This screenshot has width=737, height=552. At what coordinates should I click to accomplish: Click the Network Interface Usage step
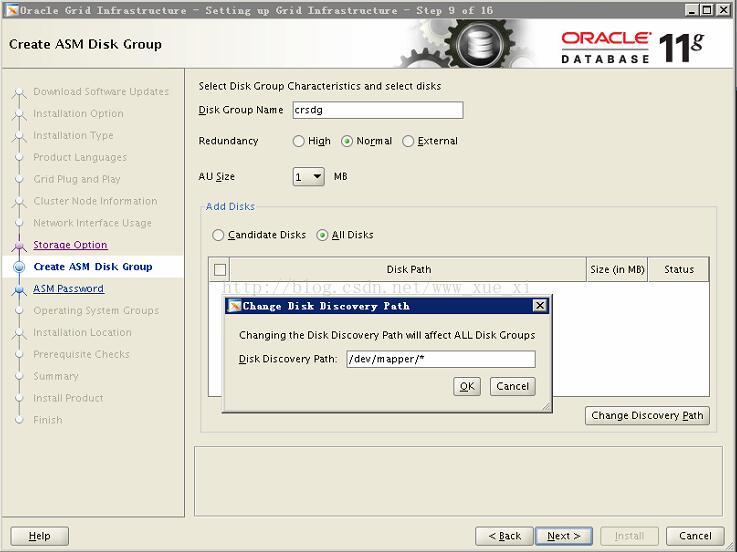point(92,223)
